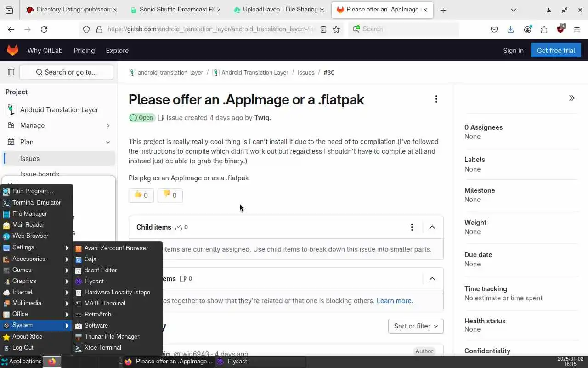Click the thumbs up reaction
This screenshot has width=588, height=368.
click(x=141, y=195)
